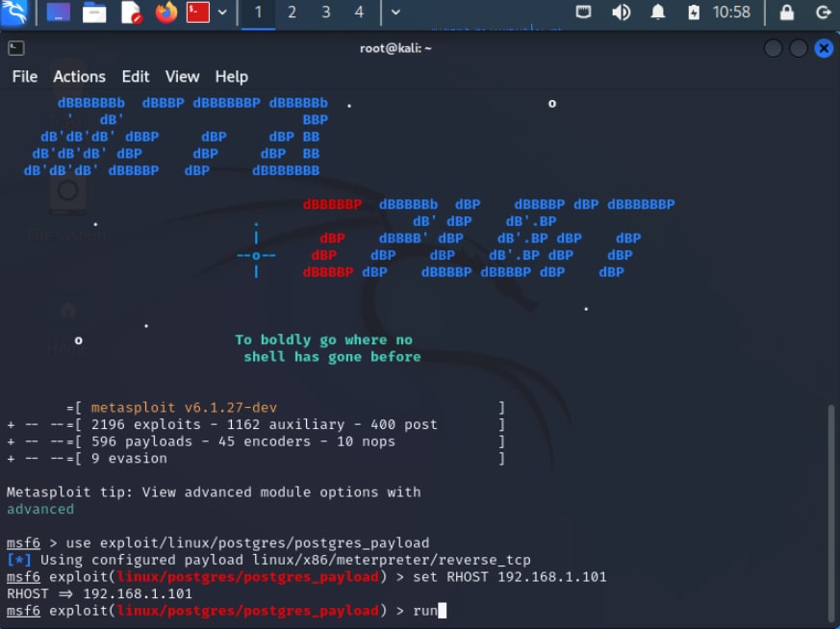
Task: Open the Help menu
Action: pyautogui.click(x=232, y=77)
